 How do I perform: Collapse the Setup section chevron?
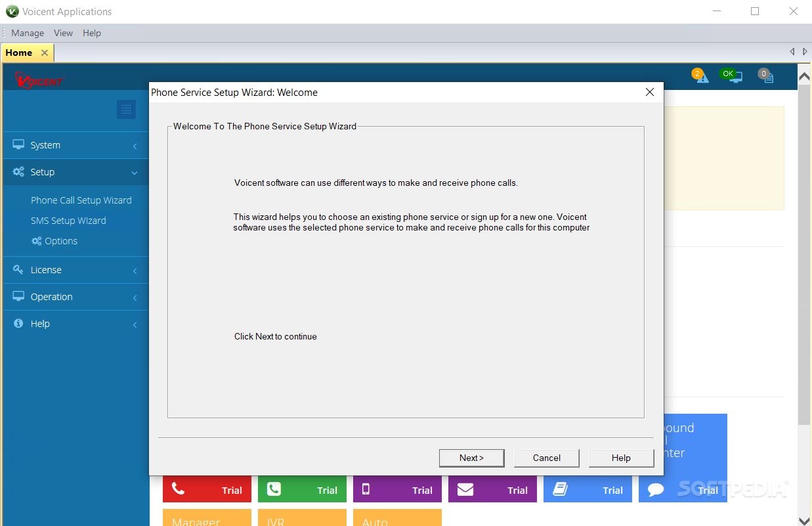(135, 173)
